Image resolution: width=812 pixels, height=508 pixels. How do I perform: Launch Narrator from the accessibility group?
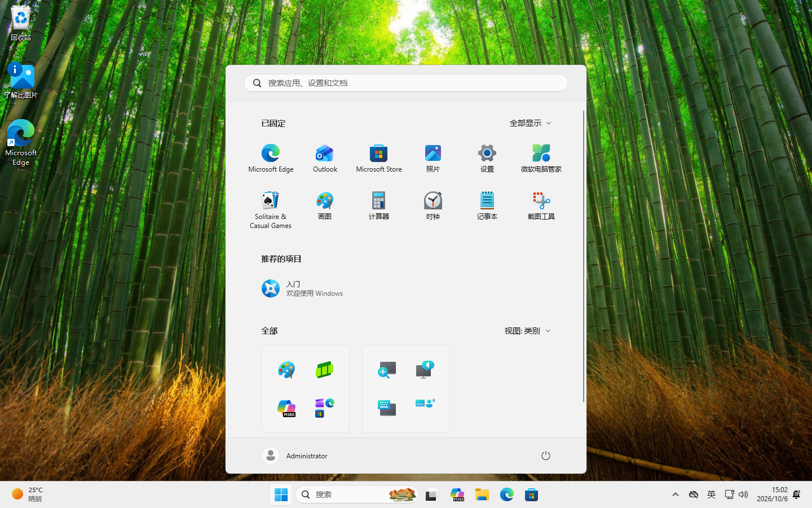click(425, 370)
